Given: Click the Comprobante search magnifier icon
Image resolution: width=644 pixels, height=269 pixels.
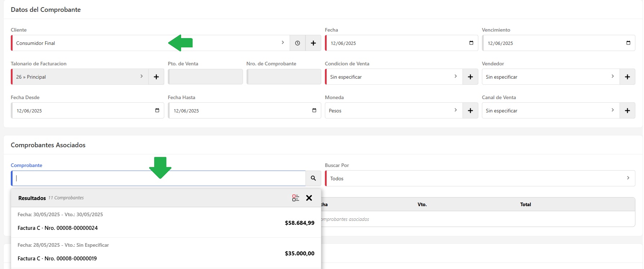Looking at the screenshot, I should coord(313,178).
